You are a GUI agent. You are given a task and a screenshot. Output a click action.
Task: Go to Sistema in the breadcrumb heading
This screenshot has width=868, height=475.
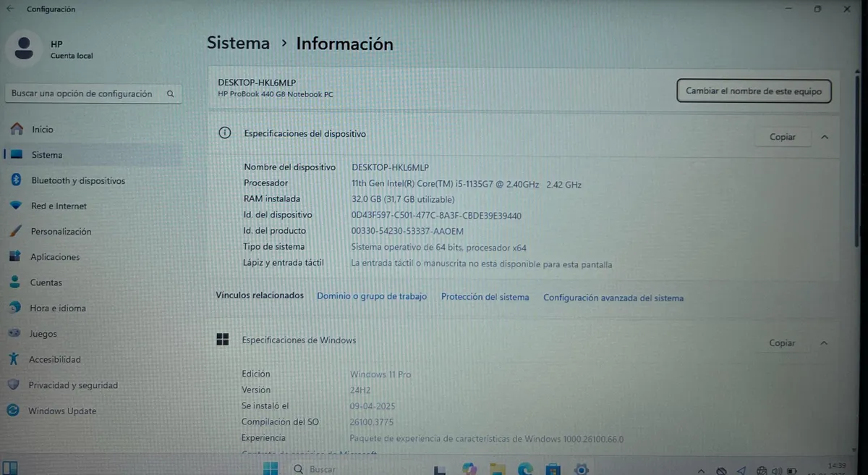click(x=238, y=43)
